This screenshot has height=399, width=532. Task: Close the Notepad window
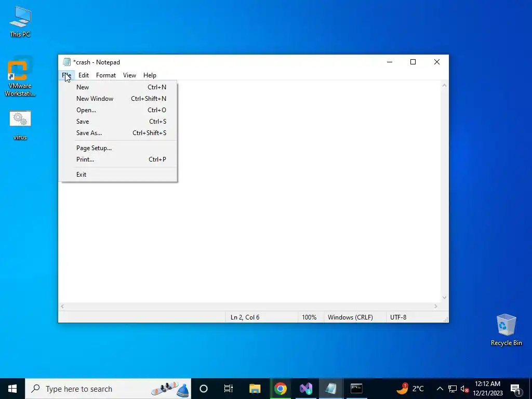click(x=436, y=62)
